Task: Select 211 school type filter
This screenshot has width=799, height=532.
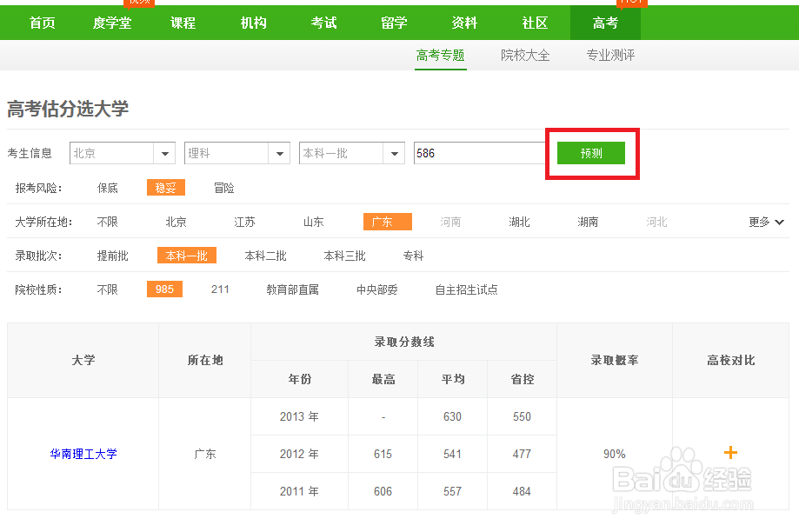Action: point(220,289)
